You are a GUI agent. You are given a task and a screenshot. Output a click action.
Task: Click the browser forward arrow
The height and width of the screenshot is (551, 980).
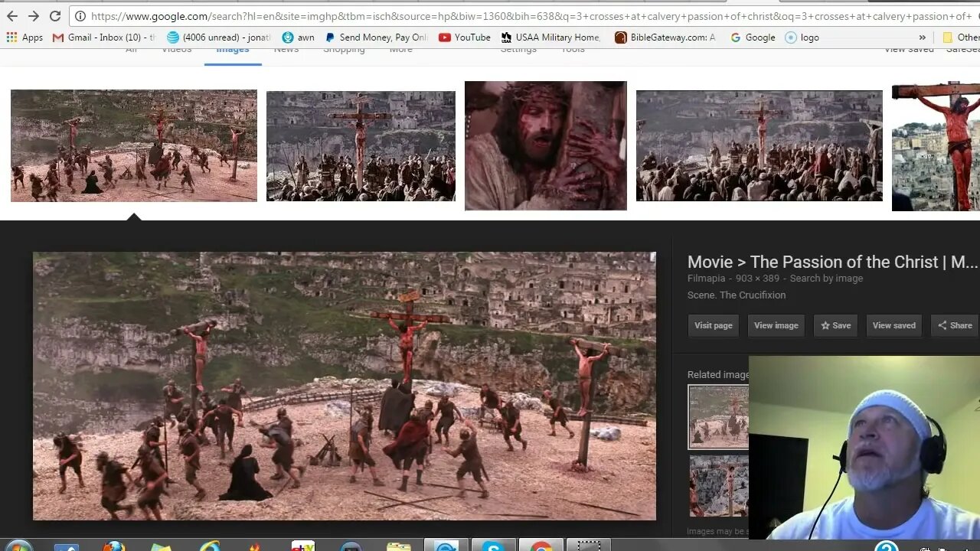coord(34,16)
